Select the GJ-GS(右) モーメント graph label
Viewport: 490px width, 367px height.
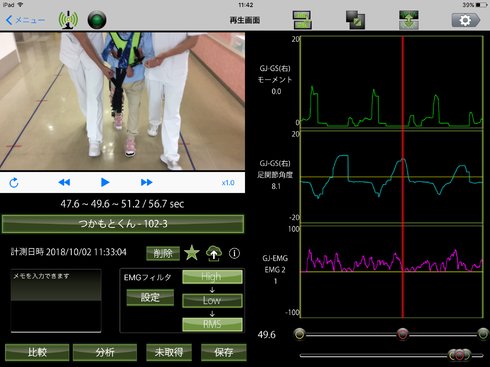(275, 80)
